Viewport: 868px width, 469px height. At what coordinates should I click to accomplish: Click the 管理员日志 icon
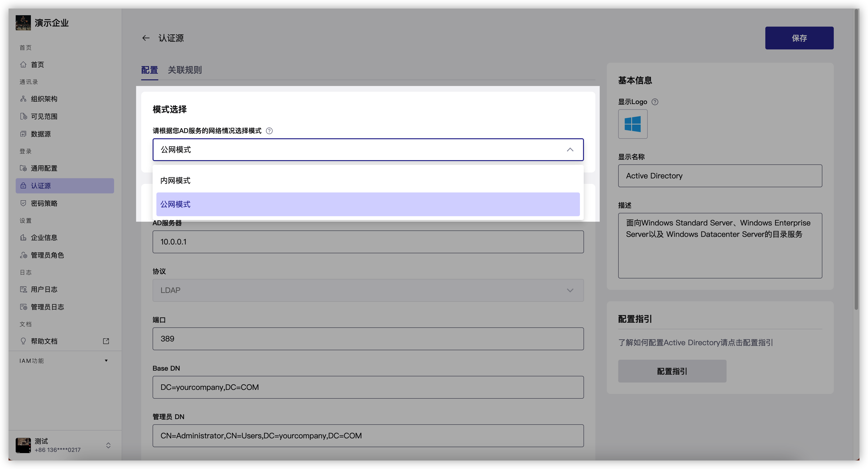(23, 307)
